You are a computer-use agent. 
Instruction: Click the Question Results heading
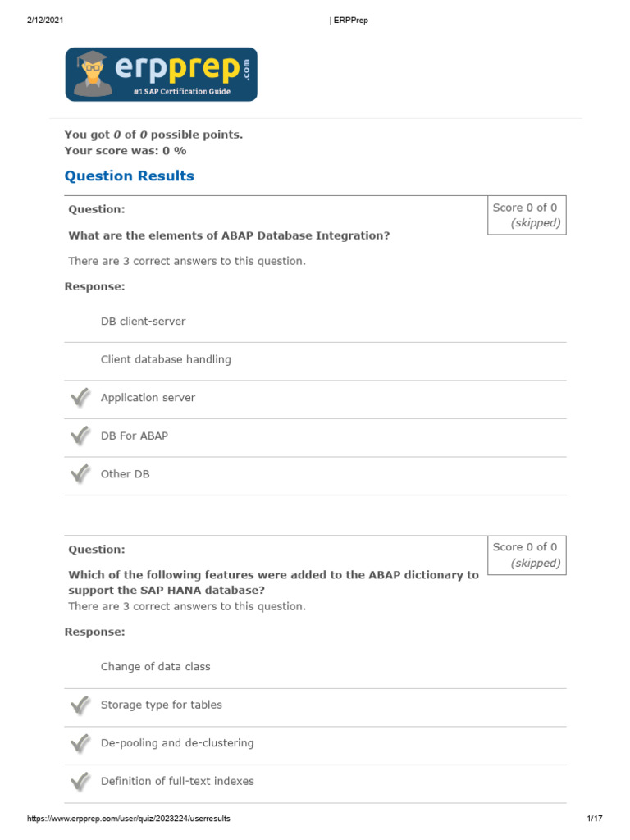point(129,176)
